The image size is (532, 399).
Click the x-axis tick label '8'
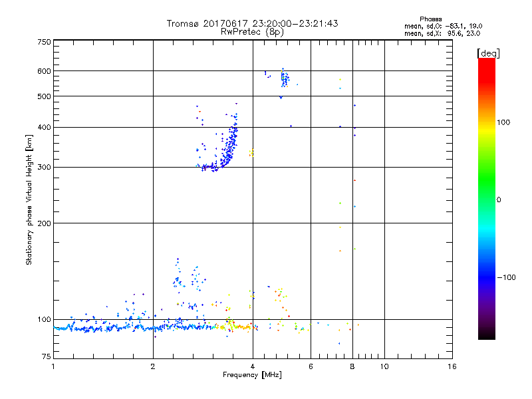point(352,366)
